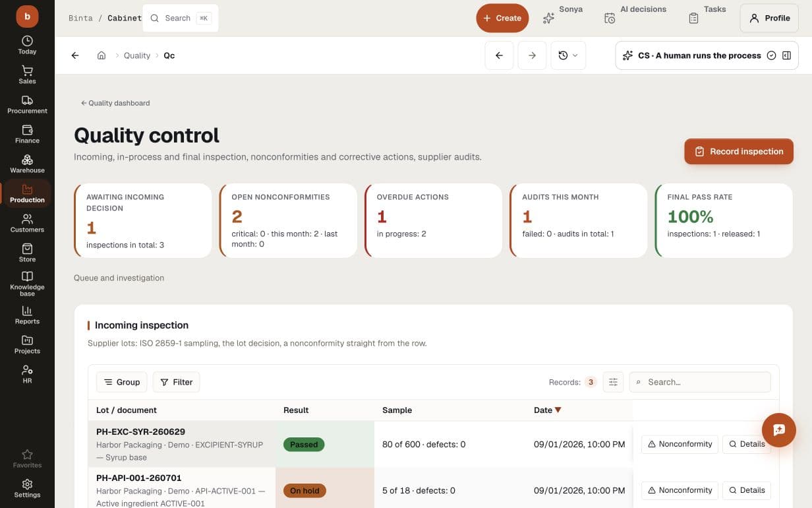
Task: Click the Records count badge 3
Action: click(x=591, y=382)
